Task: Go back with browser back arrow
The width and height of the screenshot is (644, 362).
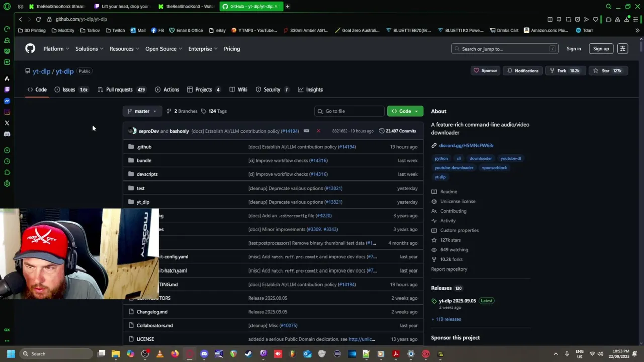Action: pyautogui.click(x=20, y=19)
